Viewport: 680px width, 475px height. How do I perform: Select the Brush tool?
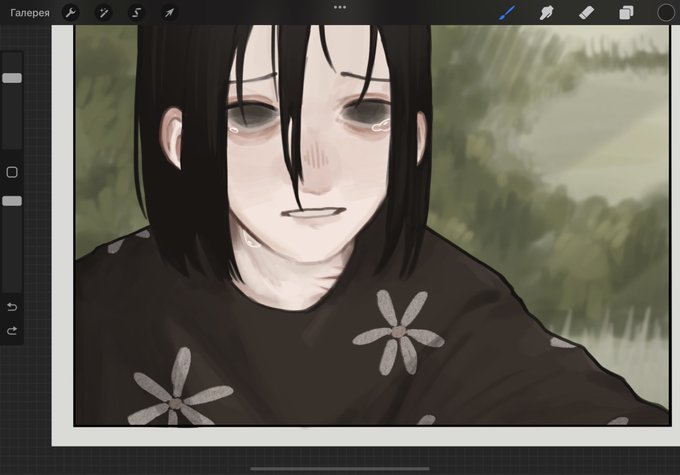tap(507, 13)
